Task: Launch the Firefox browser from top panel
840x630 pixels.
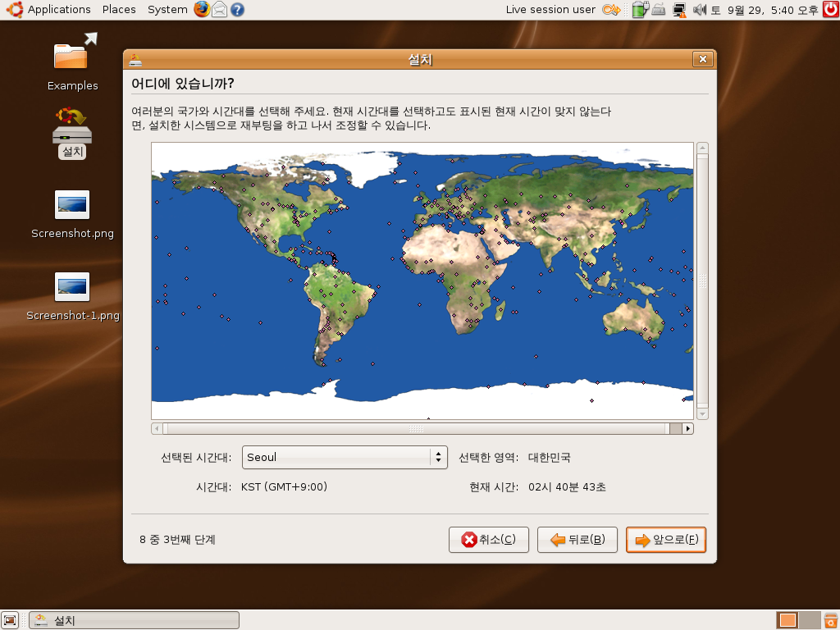Action: click(x=202, y=10)
